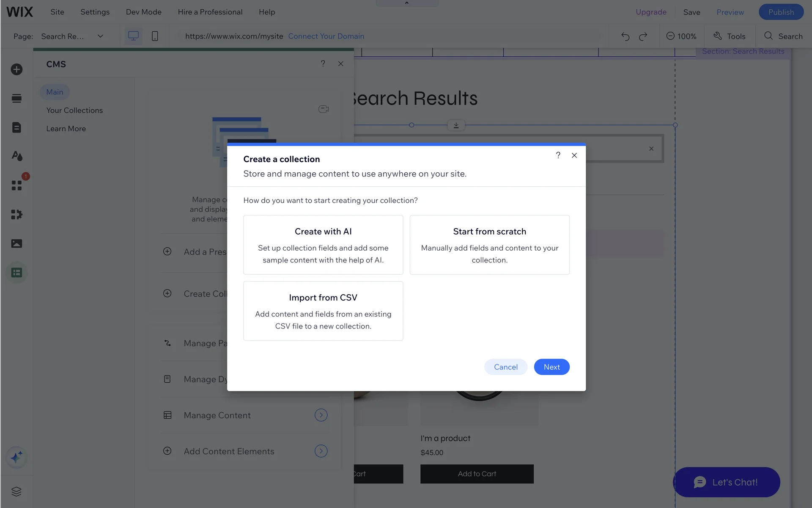Select the Start from scratch option
This screenshot has width=812, height=508.
pos(489,245)
